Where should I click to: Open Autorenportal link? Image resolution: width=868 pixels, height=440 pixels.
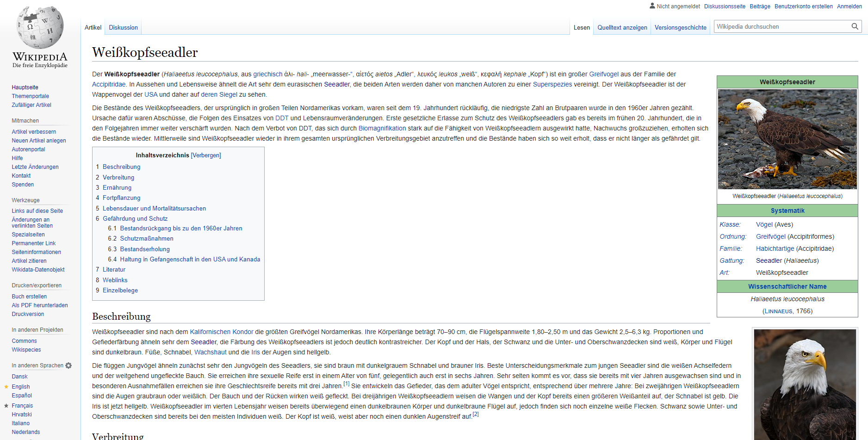coord(28,149)
